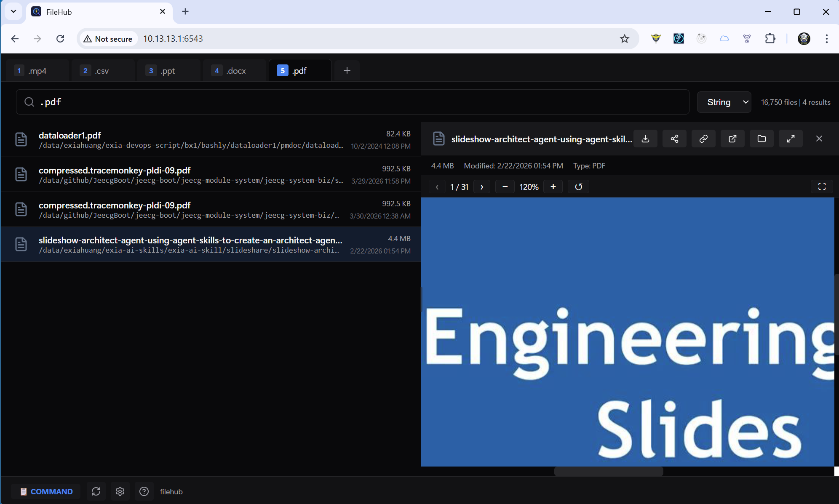Open the PDF in a new tab
The height and width of the screenshot is (504, 839).
pyautogui.click(x=732, y=138)
